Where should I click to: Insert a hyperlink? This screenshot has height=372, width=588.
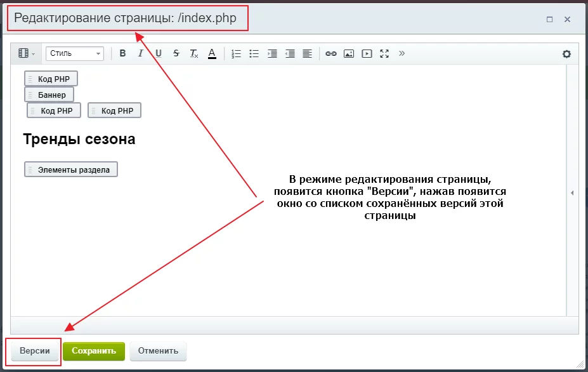[330, 54]
